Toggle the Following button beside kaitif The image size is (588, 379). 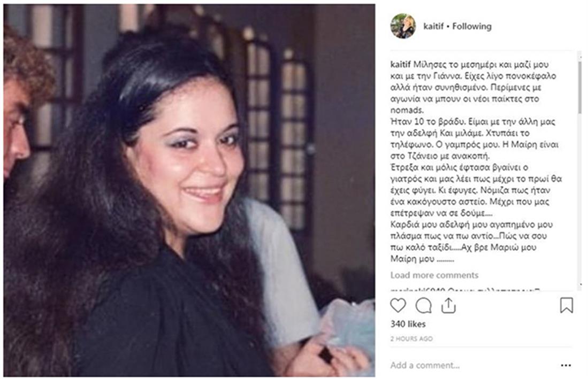click(x=471, y=26)
